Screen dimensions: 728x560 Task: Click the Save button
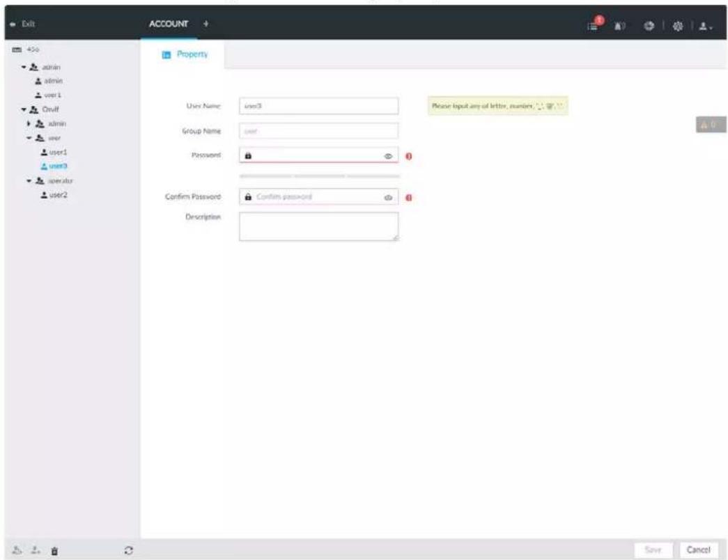[x=653, y=550]
